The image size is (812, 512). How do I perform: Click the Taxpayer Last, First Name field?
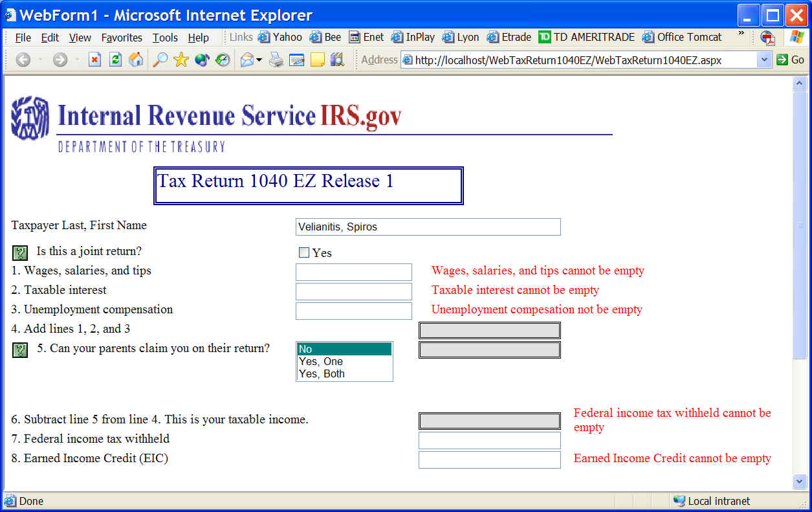click(x=428, y=227)
